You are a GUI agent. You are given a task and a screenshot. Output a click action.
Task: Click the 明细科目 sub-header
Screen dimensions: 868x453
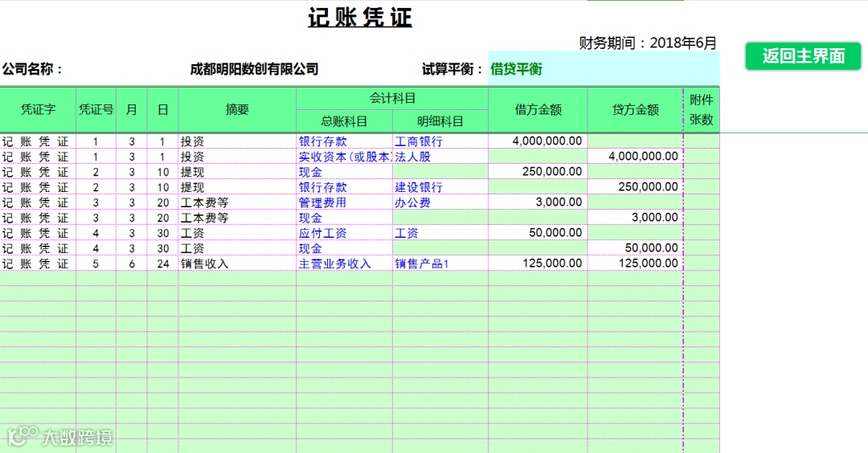click(440, 121)
